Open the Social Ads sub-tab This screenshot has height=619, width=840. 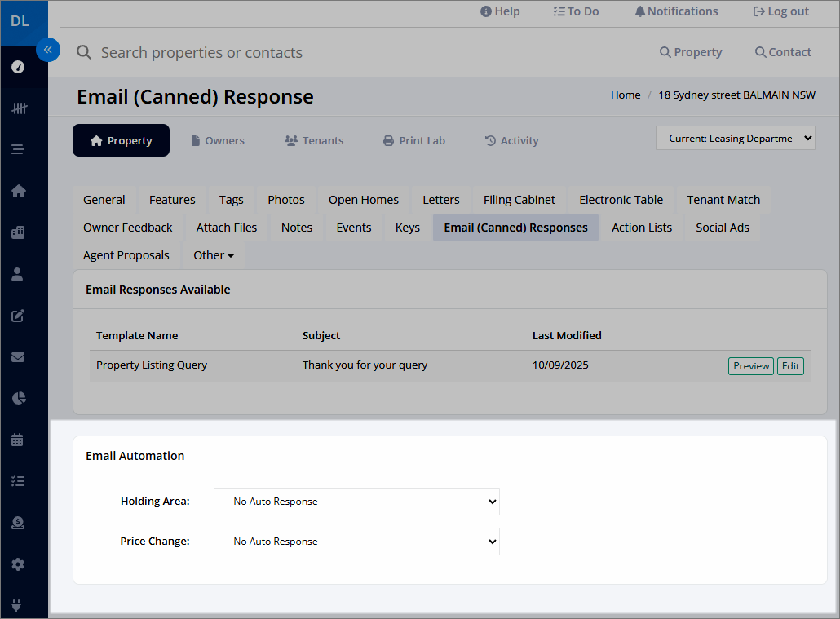[722, 228]
